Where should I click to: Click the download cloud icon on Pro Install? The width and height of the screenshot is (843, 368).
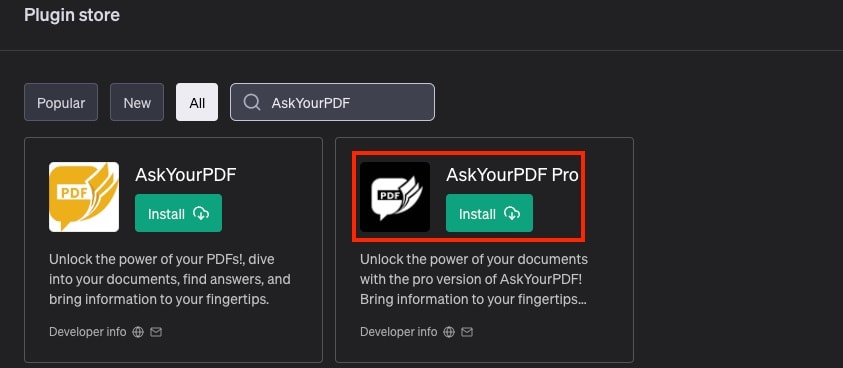(512, 214)
